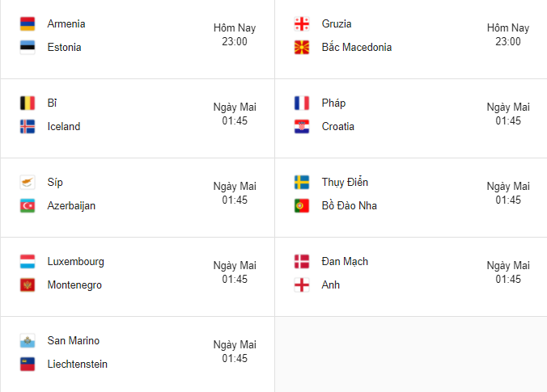Image resolution: width=547 pixels, height=392 pixels.
Task: Open Gruzia match time Hôm Nay 23:00
Action: [508, 35]
